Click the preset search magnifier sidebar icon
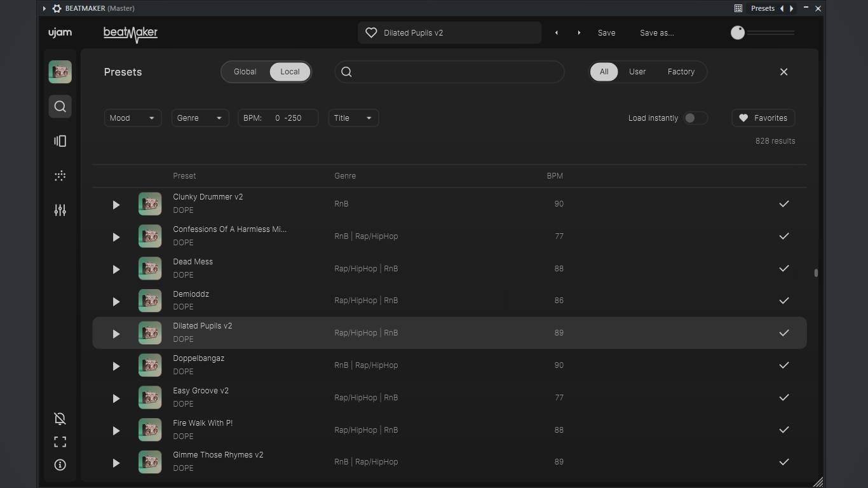Screen dimensions: 868x488 click(60, 107)
